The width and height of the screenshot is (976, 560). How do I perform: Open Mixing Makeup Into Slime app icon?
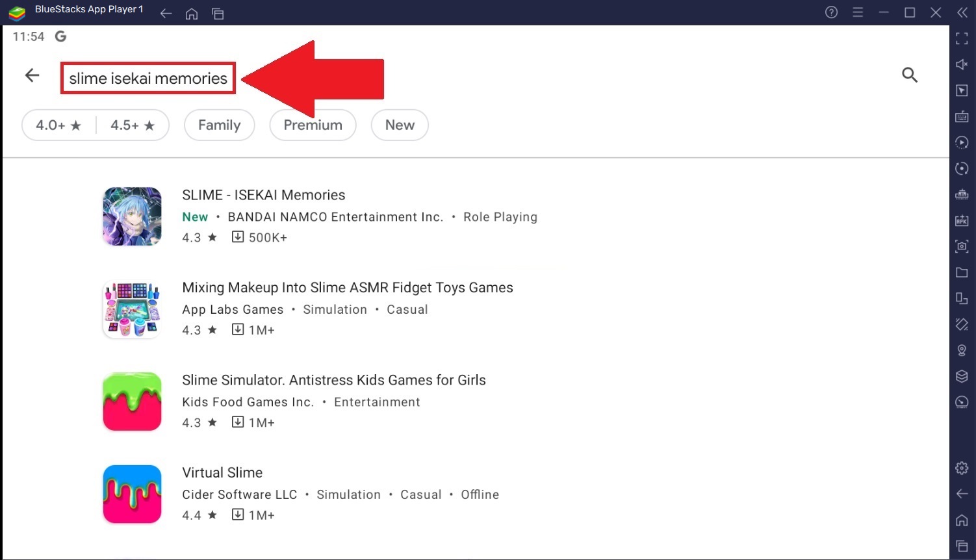click(132, 309)
